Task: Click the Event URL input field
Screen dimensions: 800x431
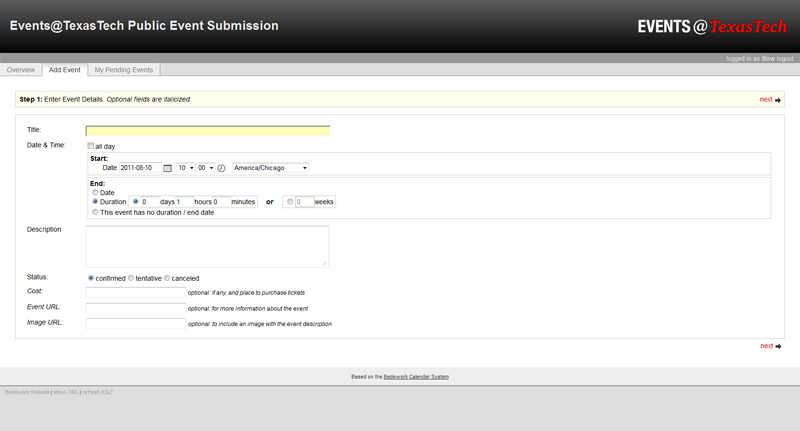Action: click(136, 308)
